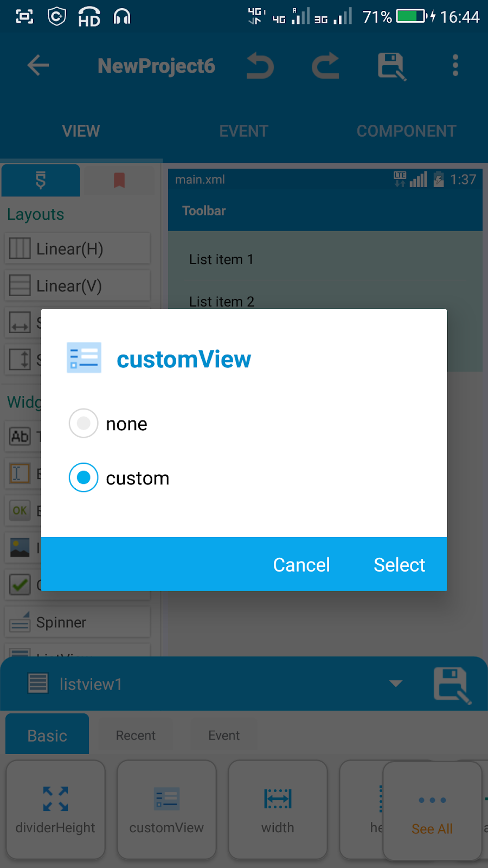Click the customView property icon
488x868 pixels.
point(166,808)
